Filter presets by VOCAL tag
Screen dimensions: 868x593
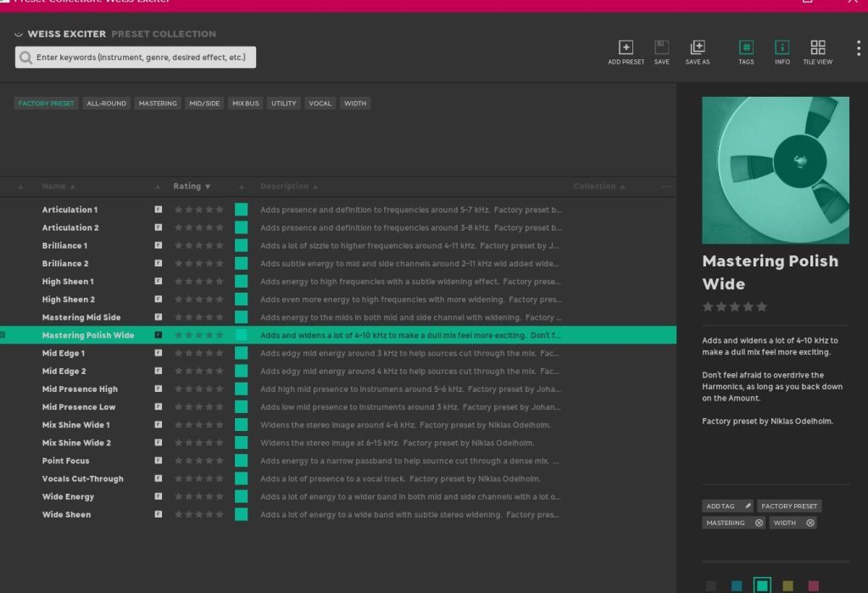(320, 103)
